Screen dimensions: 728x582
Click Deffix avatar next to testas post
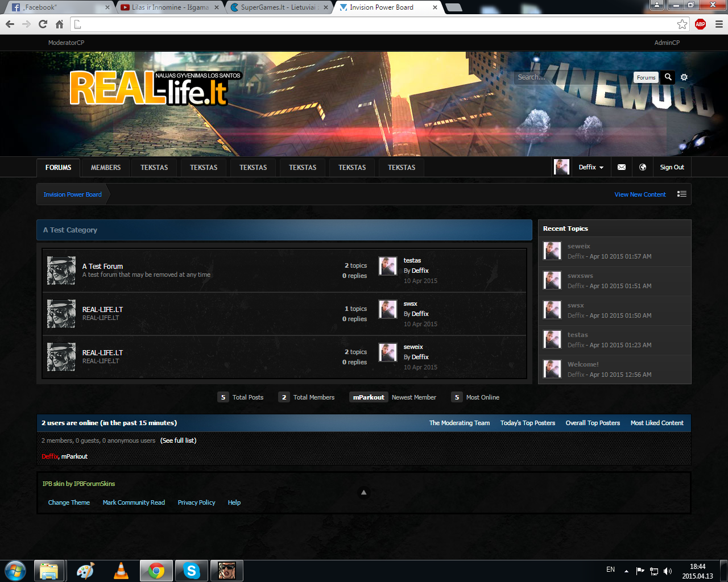point(388,266)
